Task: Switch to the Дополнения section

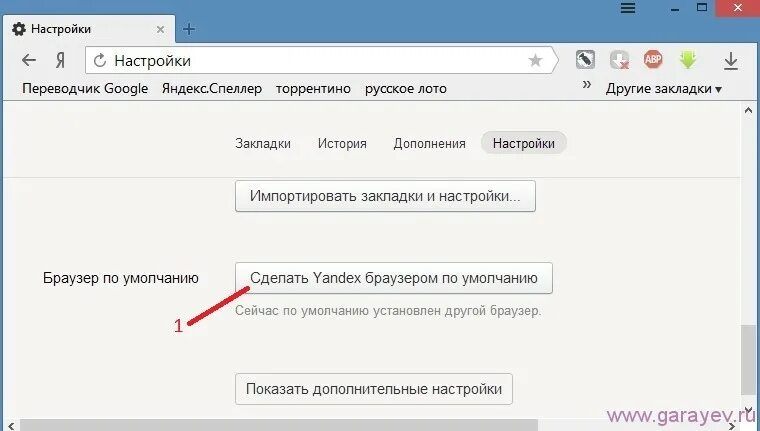Action: pyautogui.click(x=429, y=144)
